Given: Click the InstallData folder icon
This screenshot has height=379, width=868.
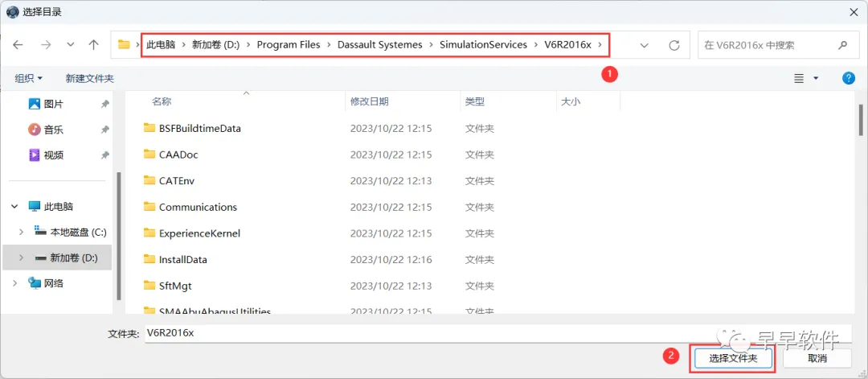Looking at the screenshot, I should click(x=149, y=259).
